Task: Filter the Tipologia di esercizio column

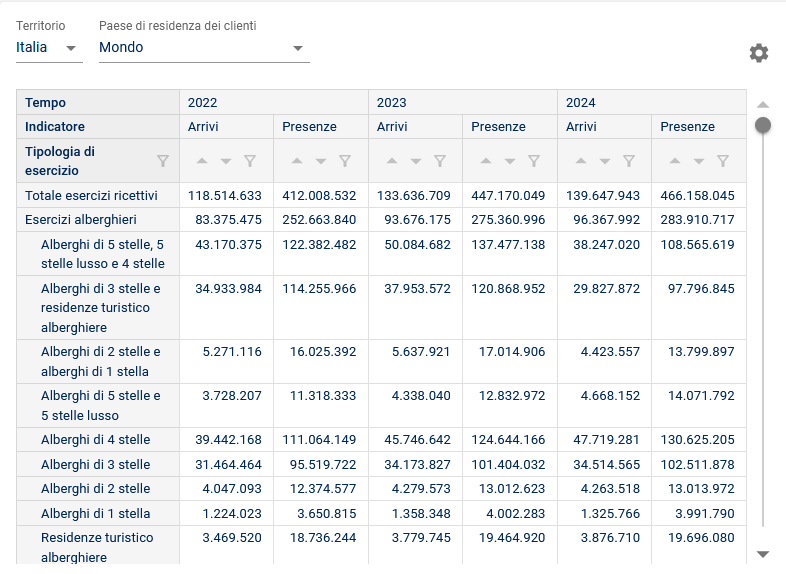Action: point(163,161)
